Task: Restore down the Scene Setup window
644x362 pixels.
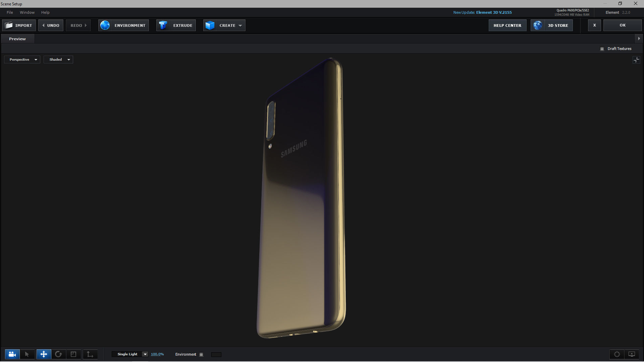Action: 620,4
